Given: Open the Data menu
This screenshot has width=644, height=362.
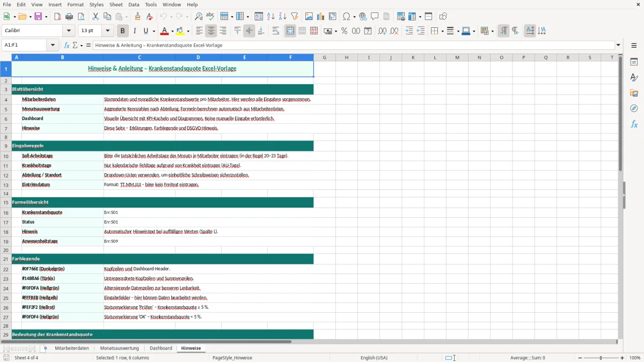Looking at the screenshot, I should [x=134, y=4].
